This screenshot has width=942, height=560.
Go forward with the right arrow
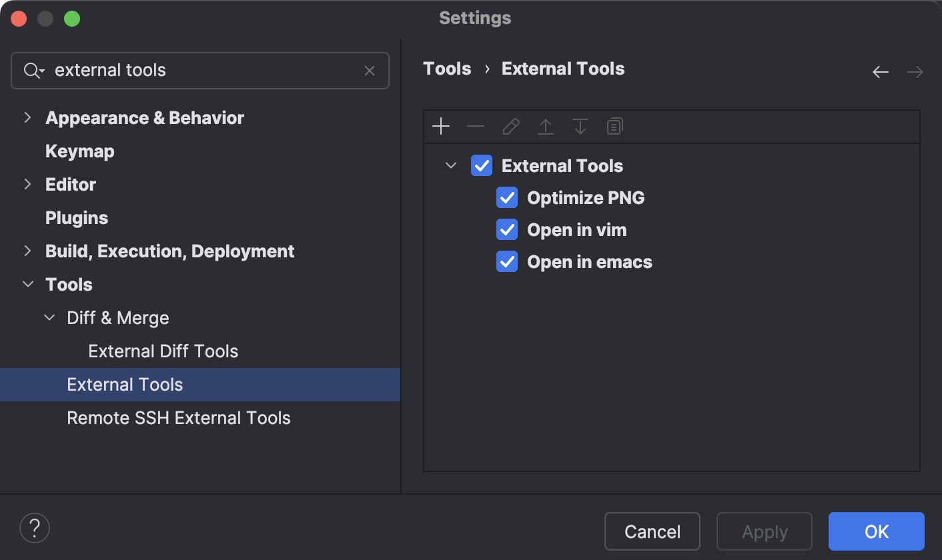point(915,72)
